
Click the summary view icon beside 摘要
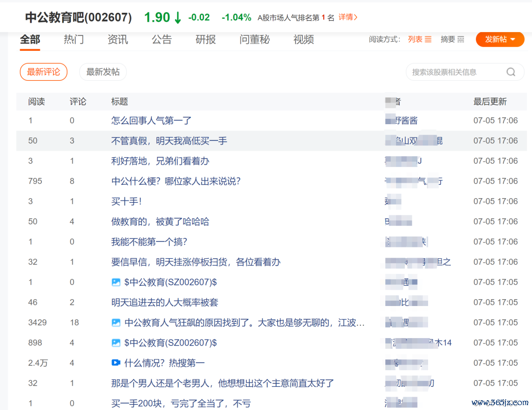pyautogui.click(x=461, y=39)
